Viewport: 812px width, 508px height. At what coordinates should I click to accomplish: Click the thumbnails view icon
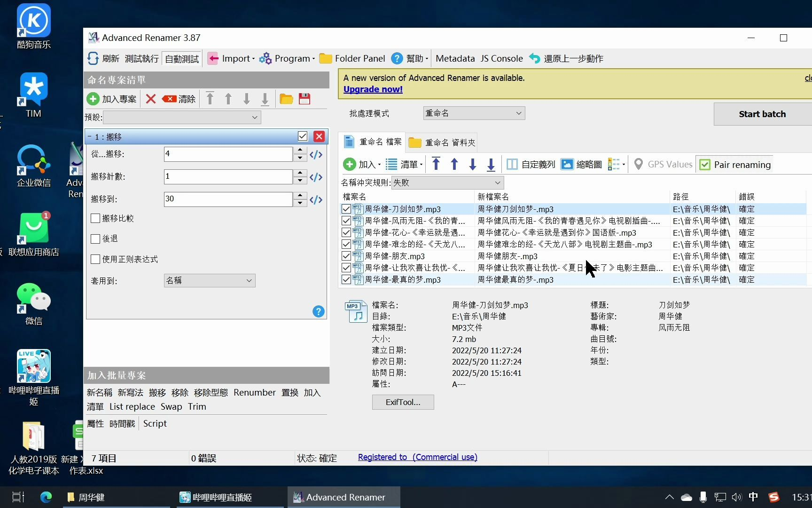tap(567, 164)
